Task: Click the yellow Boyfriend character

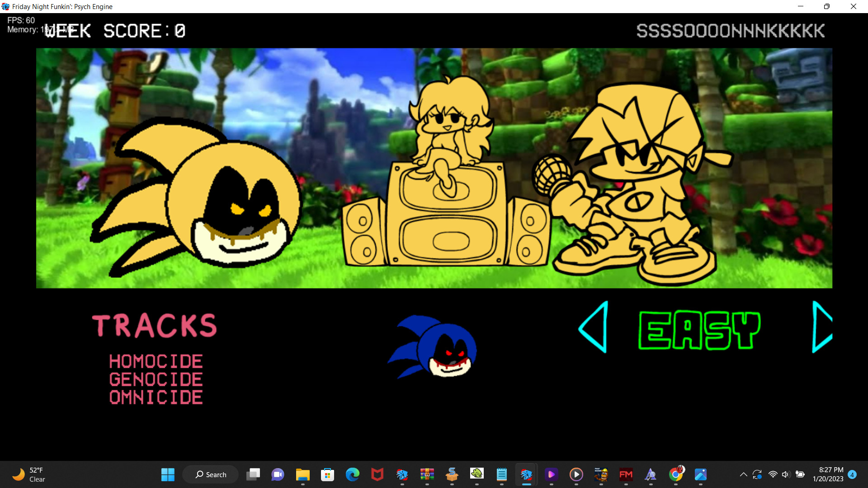Action: coord(633,183)
